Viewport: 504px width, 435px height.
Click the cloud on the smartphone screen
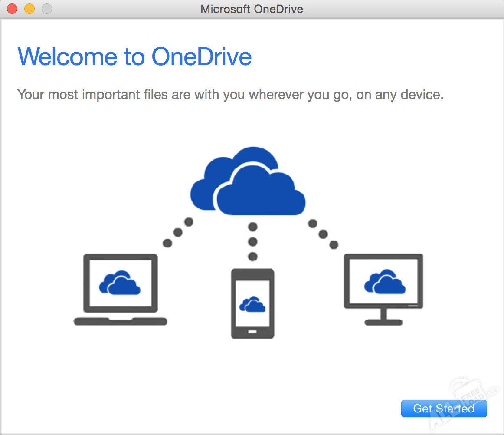[x=252, y=305]
